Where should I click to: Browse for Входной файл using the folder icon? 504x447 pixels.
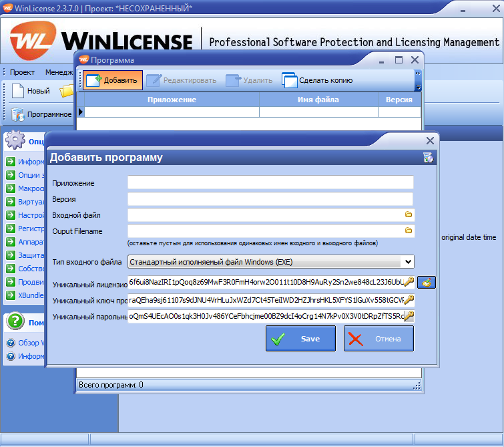[409, 214]
